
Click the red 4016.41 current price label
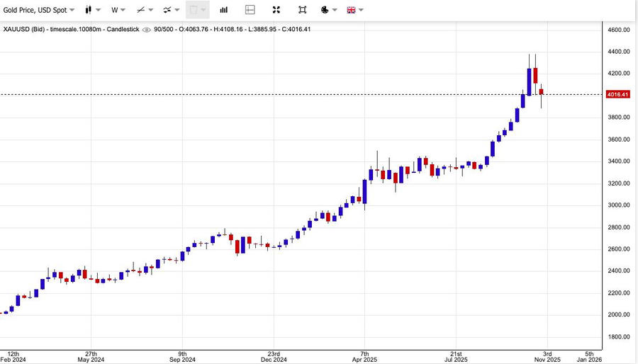(x=617, y=94)
